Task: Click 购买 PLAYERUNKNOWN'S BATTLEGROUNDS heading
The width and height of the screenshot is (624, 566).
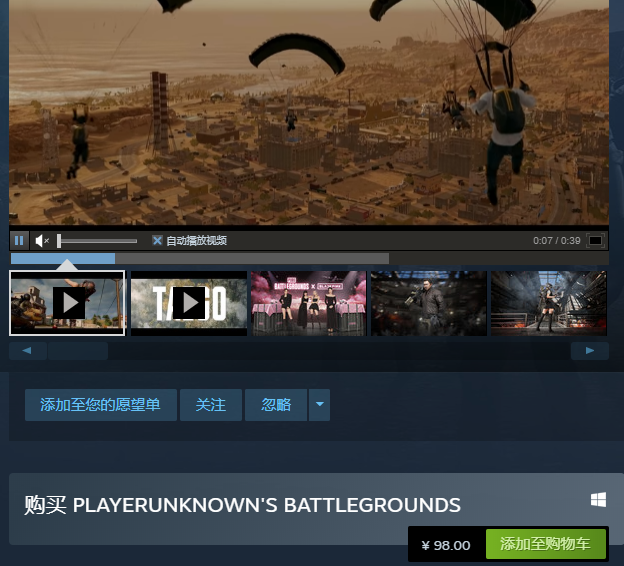Action: point(242,505)
